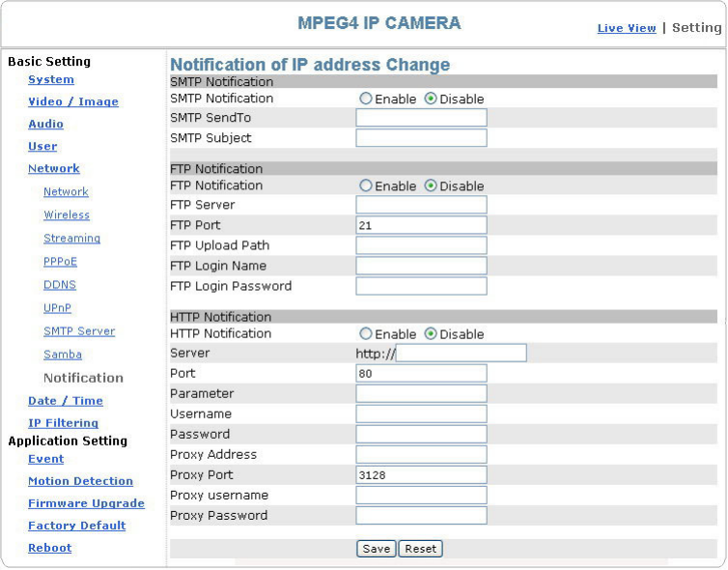Open Video / Image settings

pos(73,101)
